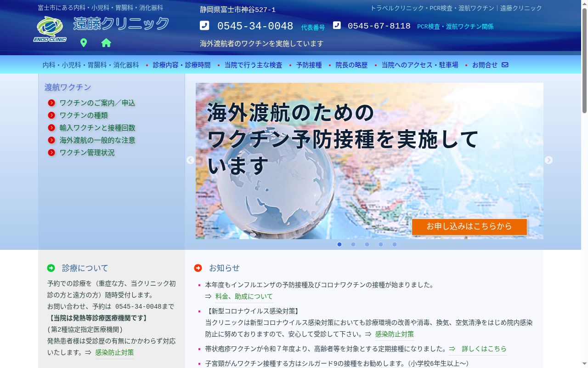This screenshot has height=368, width=588.
Task: Open 当院へのアクセス・駐車場 menu item
Action: (420, 65)
